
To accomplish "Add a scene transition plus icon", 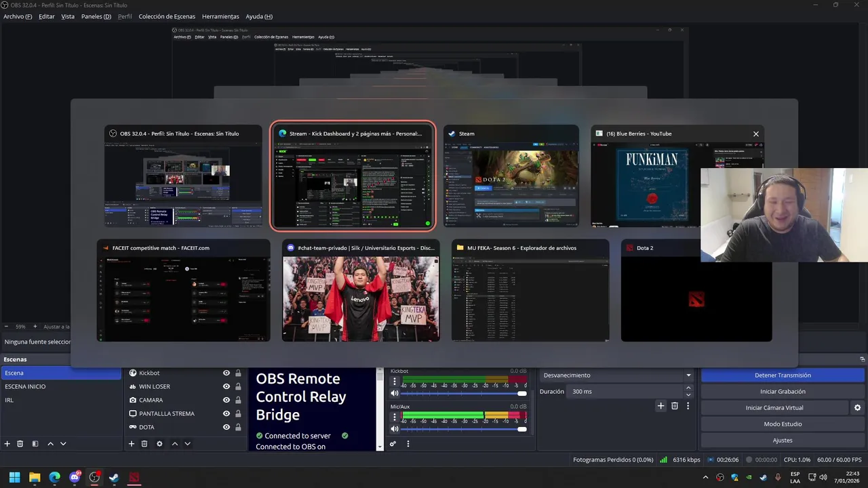I will (x=661, y=406).
